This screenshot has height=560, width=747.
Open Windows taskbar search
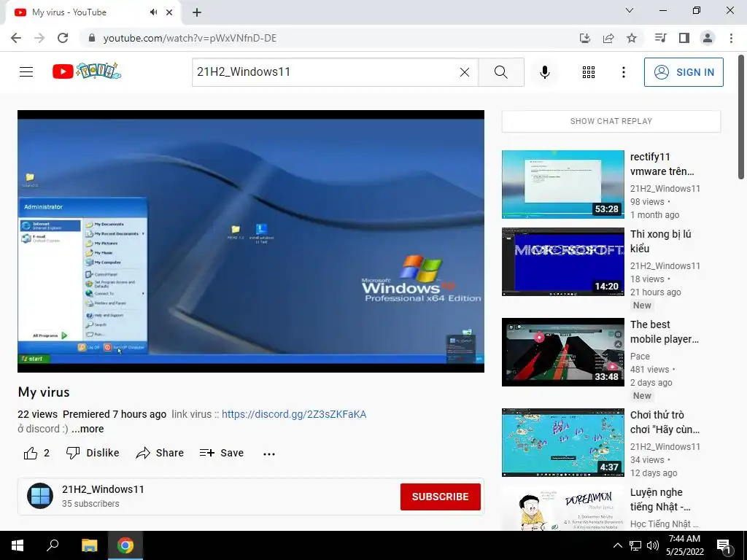(53, 545)
